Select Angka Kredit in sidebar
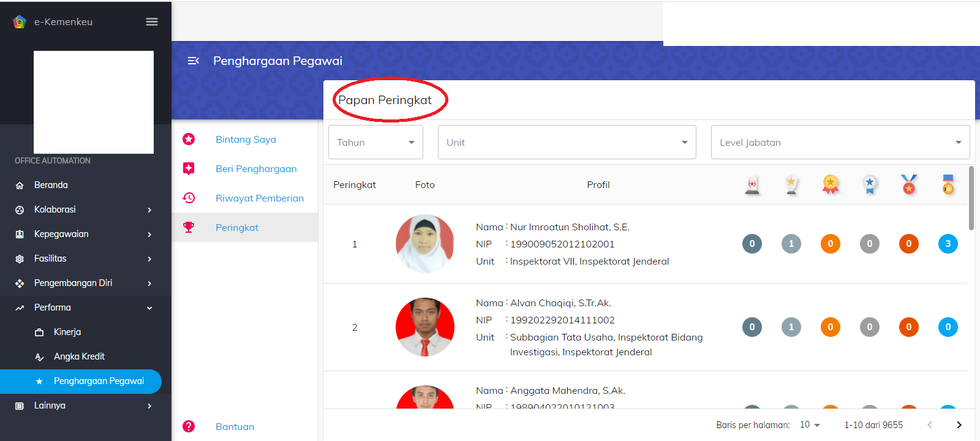The height and width of the screenshot is (441, 980). click(x=79, y=356)
